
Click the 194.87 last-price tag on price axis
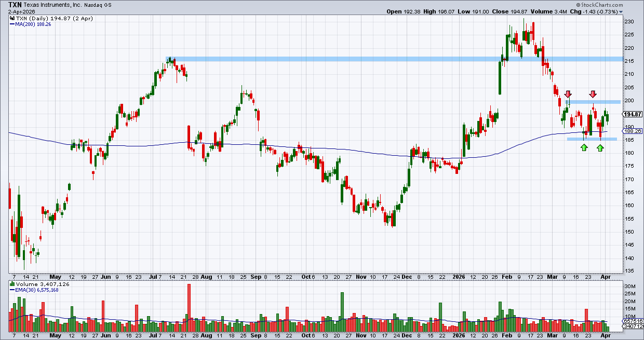coord(634,115)
